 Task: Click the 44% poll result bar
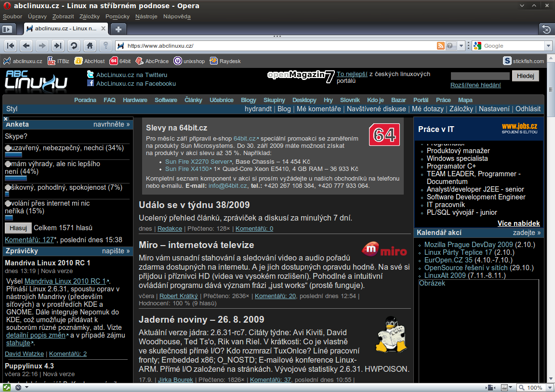[x=16, y=178]
